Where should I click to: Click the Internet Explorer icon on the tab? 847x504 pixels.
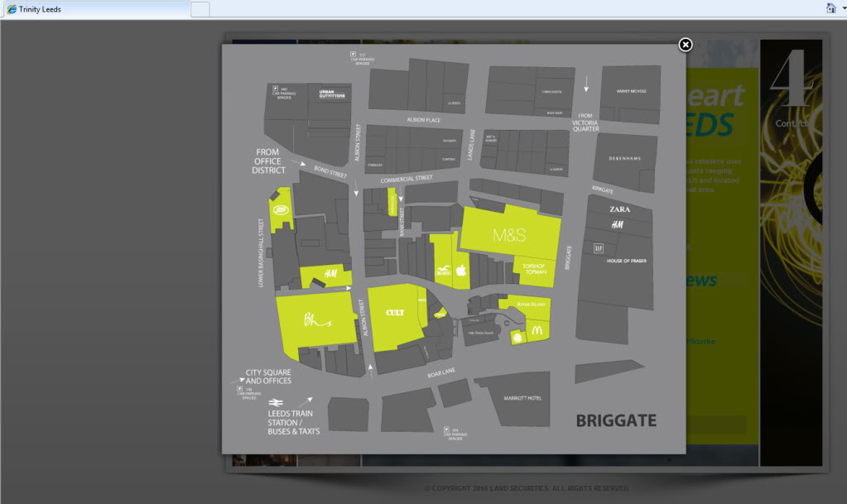(12, 9)
